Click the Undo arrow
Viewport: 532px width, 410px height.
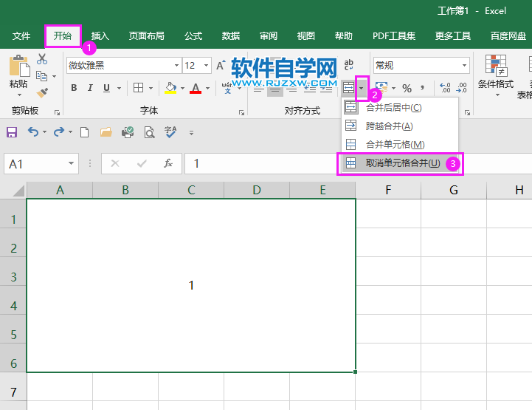[33, 131]
